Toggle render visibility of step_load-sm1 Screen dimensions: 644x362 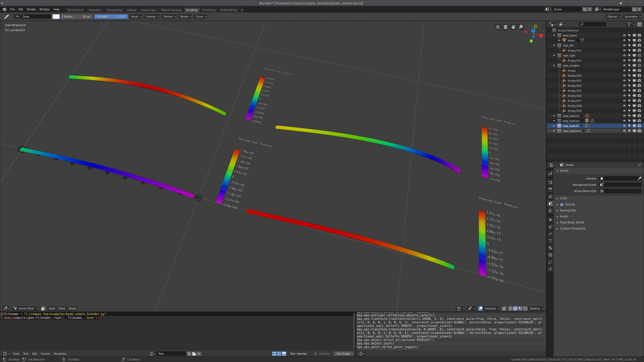pyautogui.click(x=640, y=131)
